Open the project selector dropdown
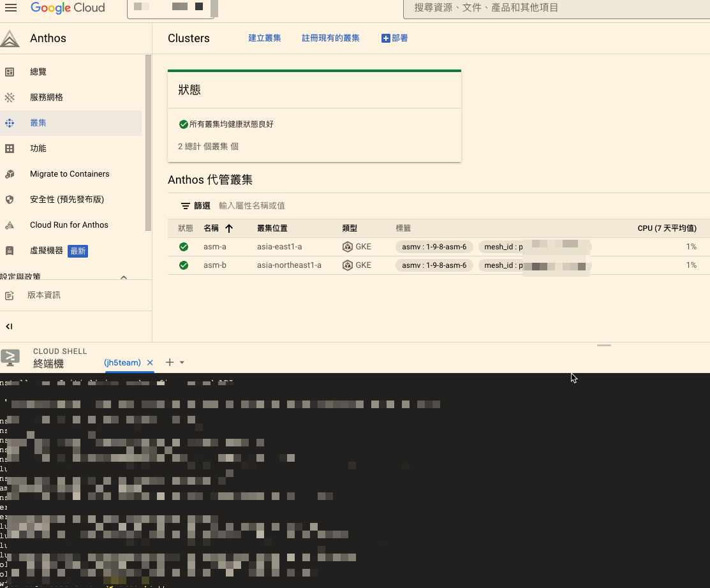The image size is (710, 588). tap(171, 8)
